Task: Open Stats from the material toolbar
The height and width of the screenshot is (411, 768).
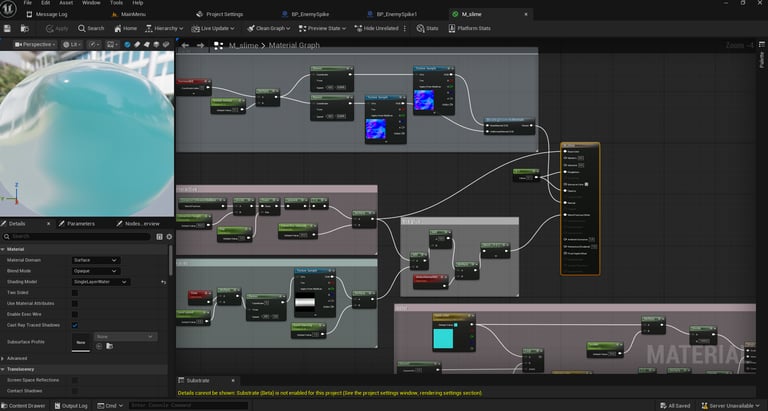Action: pyautogui.click(x=428, y=28)
